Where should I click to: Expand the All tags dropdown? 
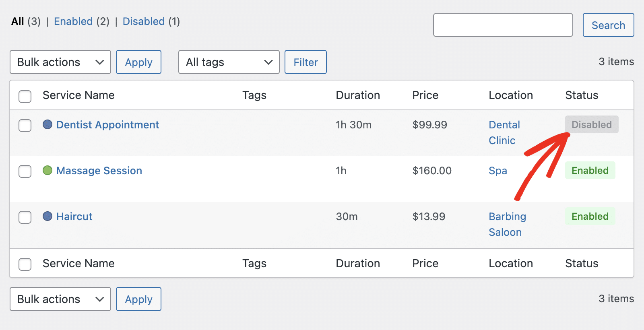(x=229, y=62)
